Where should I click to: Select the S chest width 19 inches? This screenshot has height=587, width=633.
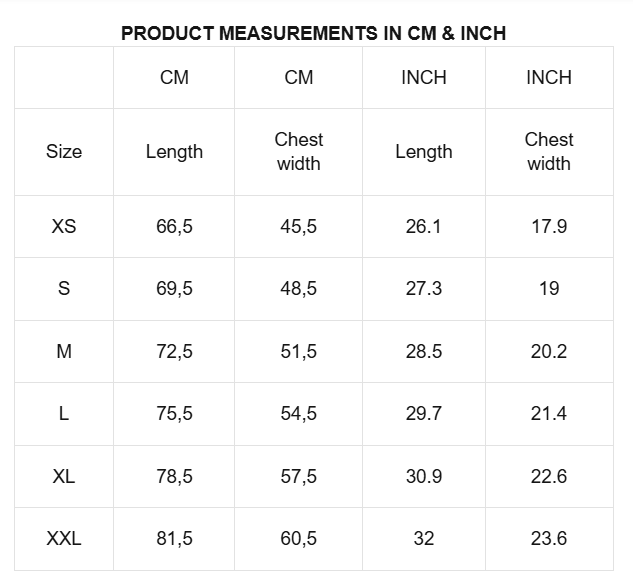point(549,289)
